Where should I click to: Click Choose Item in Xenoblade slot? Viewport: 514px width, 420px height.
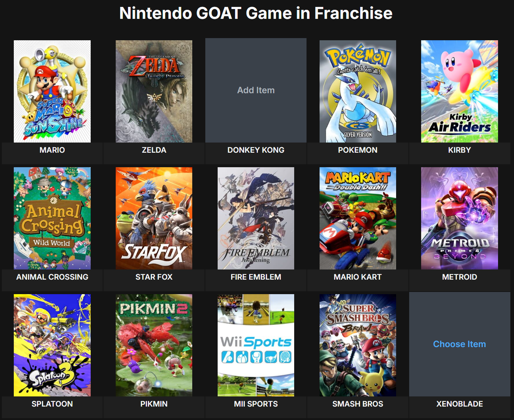(x=460, y=344)
